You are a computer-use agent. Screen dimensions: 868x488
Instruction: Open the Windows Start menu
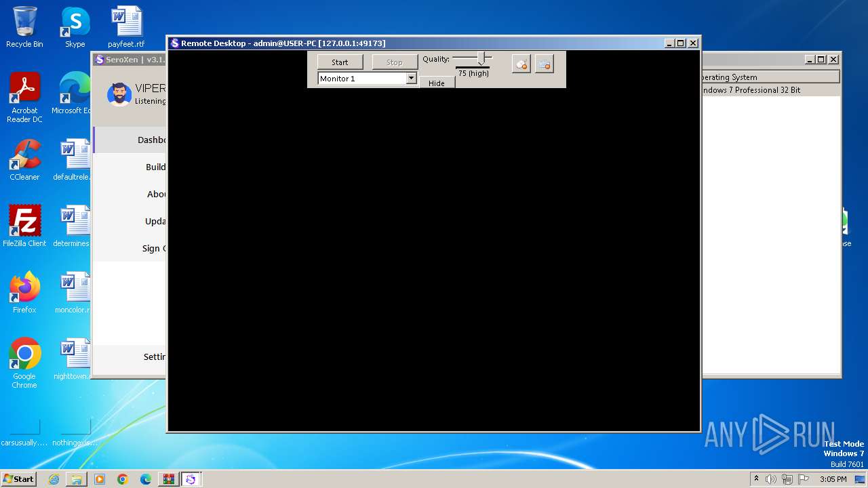click(x=18, y=479)
